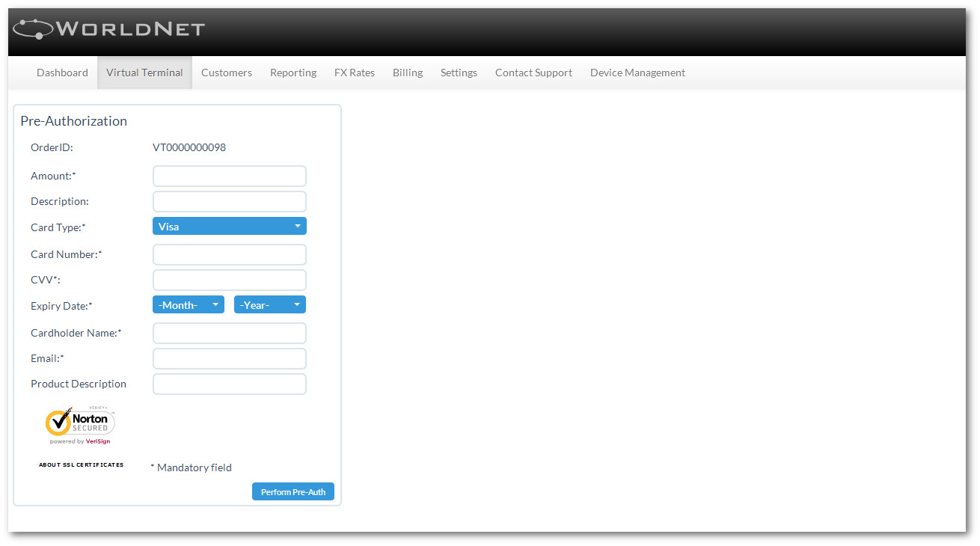Click into the Card Number field

point(230,254)
